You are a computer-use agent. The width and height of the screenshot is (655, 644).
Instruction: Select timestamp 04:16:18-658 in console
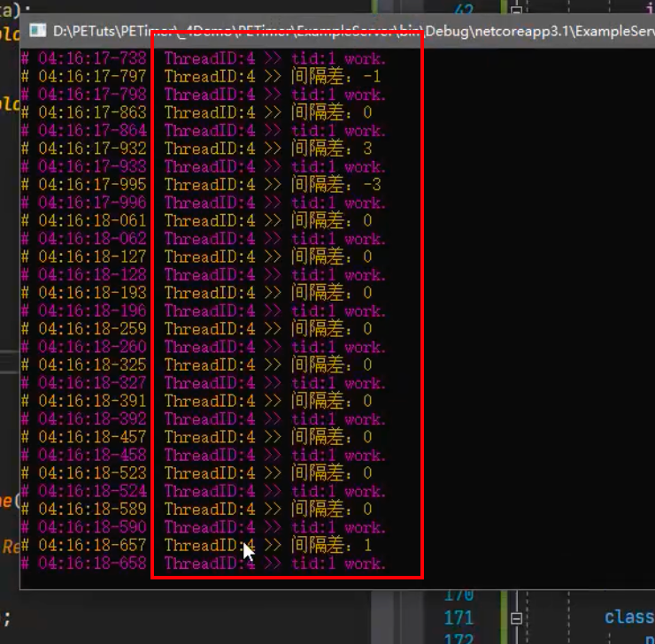click(x=92, y=563)
